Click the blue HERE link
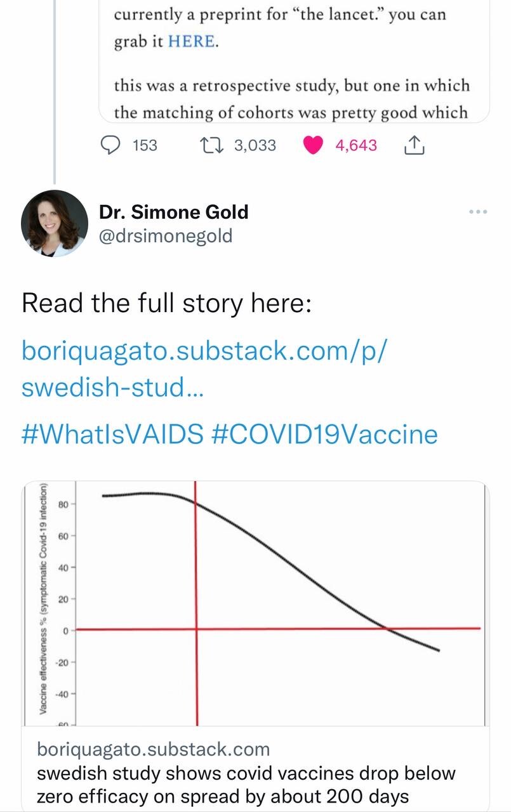Image resolution: width=511 pixels, height=812 pixels. pyautogui.click(x=192, y=42)
